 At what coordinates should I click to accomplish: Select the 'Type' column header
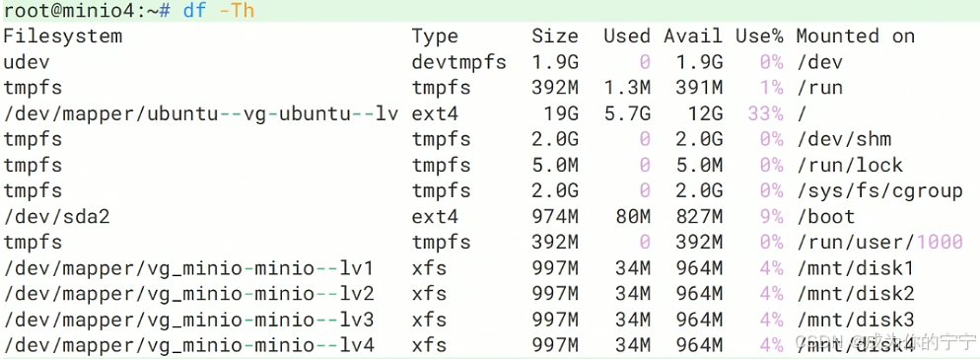pyautogui.click(x=435, y=36)
